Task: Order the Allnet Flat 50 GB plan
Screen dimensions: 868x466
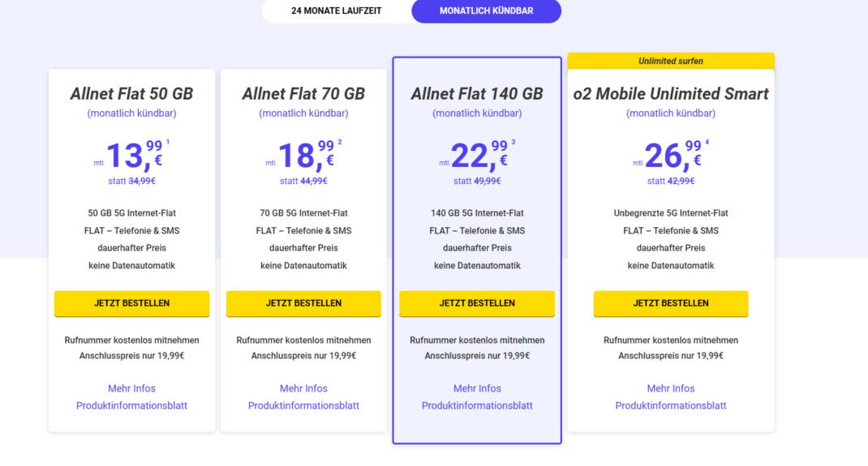Action: coord(131,303)
